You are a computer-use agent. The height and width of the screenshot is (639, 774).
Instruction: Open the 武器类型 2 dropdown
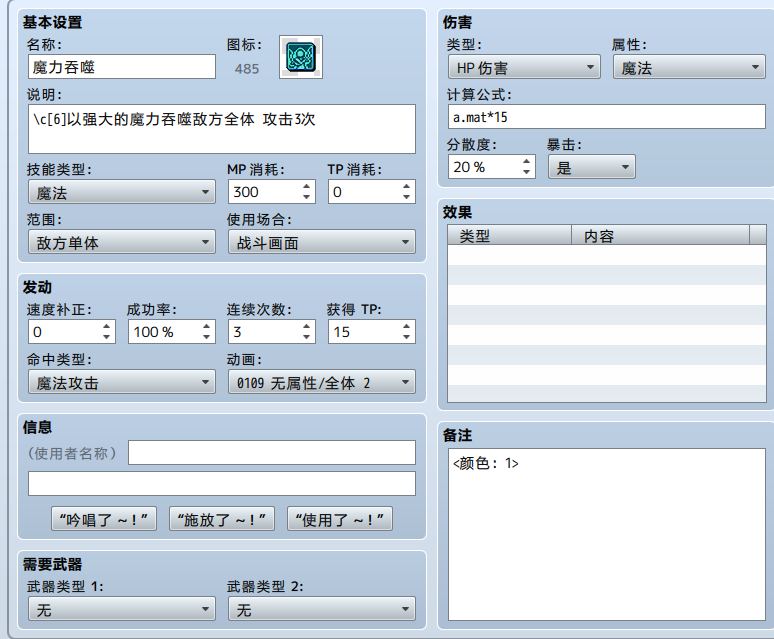click(321, 609)
